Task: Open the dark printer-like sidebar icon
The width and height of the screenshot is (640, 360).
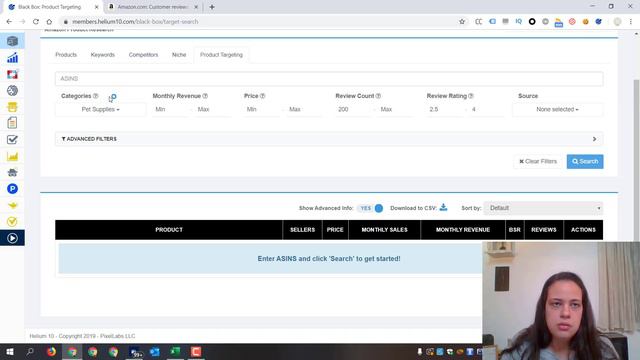Action: [12, 172]
